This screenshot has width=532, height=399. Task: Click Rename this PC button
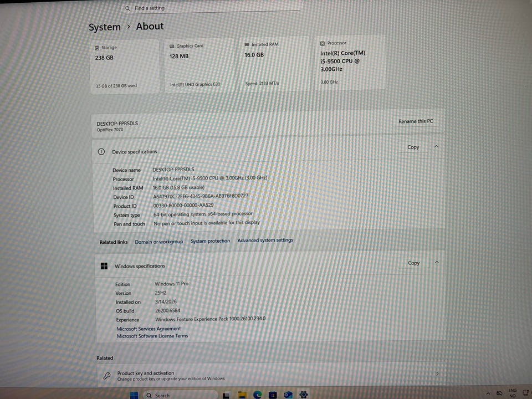[416, 121]
